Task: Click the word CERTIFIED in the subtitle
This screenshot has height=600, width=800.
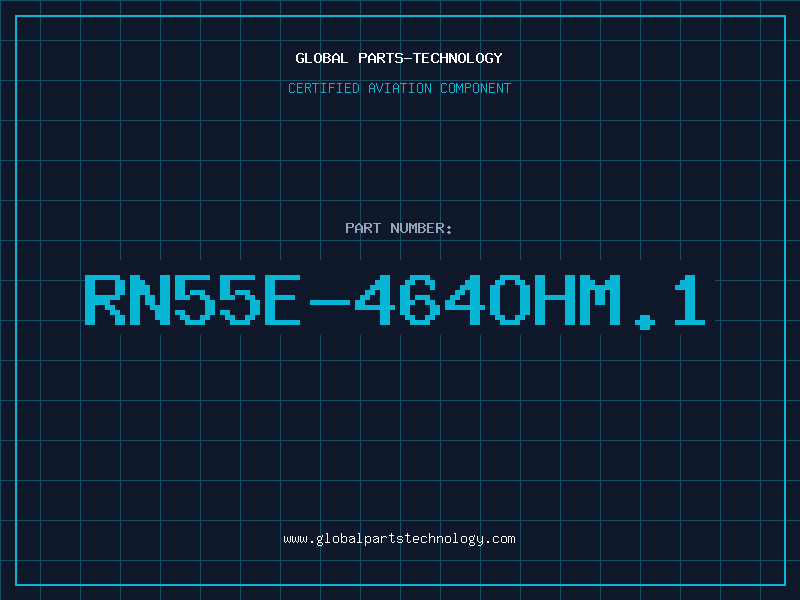Action: 324,88
